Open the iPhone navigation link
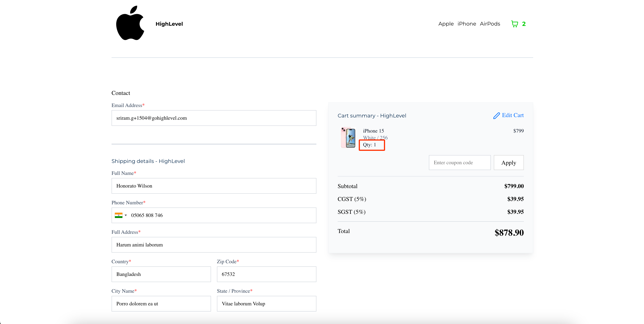The width and height of the screenshot is (644, 324). (467, 24)
